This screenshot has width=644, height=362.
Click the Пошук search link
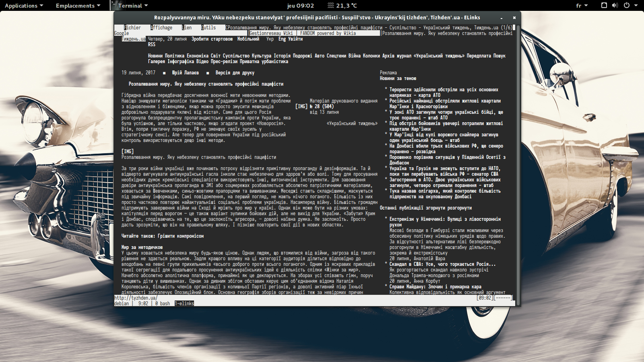pos(500,56)
